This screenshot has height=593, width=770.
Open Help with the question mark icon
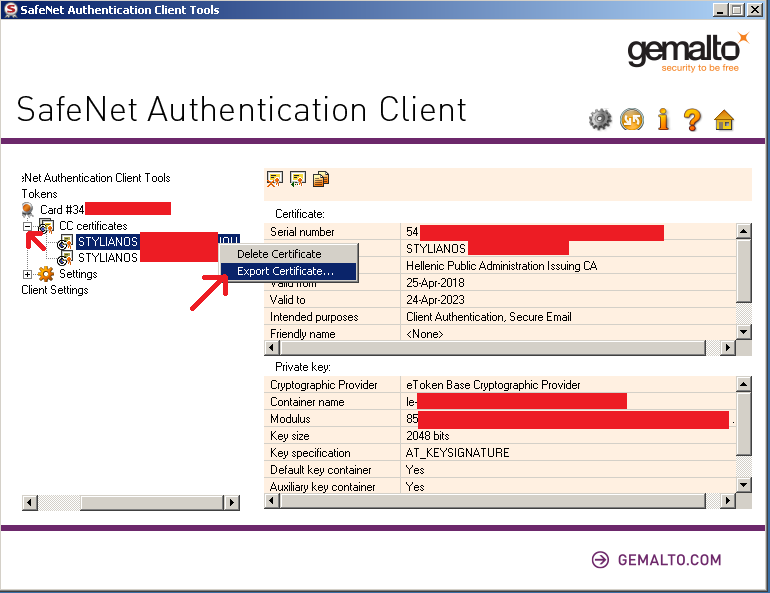[692, 120]
